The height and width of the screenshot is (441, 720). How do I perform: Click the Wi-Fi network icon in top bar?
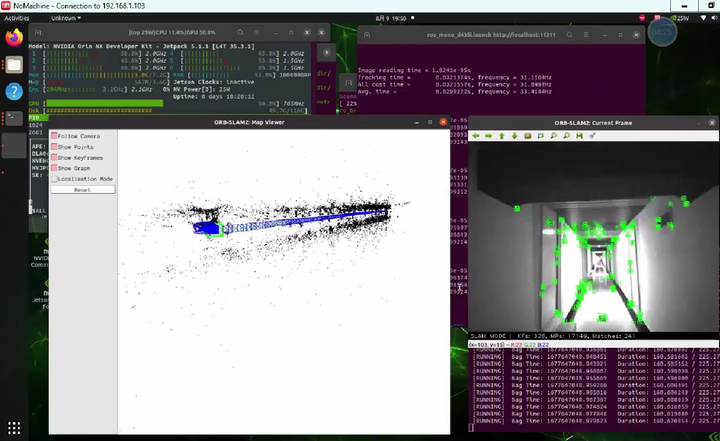tap(703, 18)
